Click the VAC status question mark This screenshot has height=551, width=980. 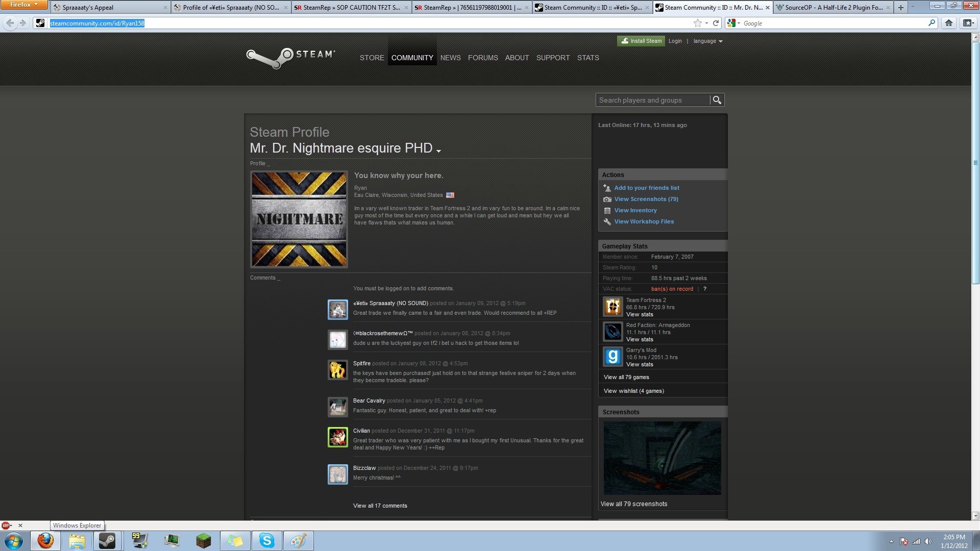click(705, 289)
